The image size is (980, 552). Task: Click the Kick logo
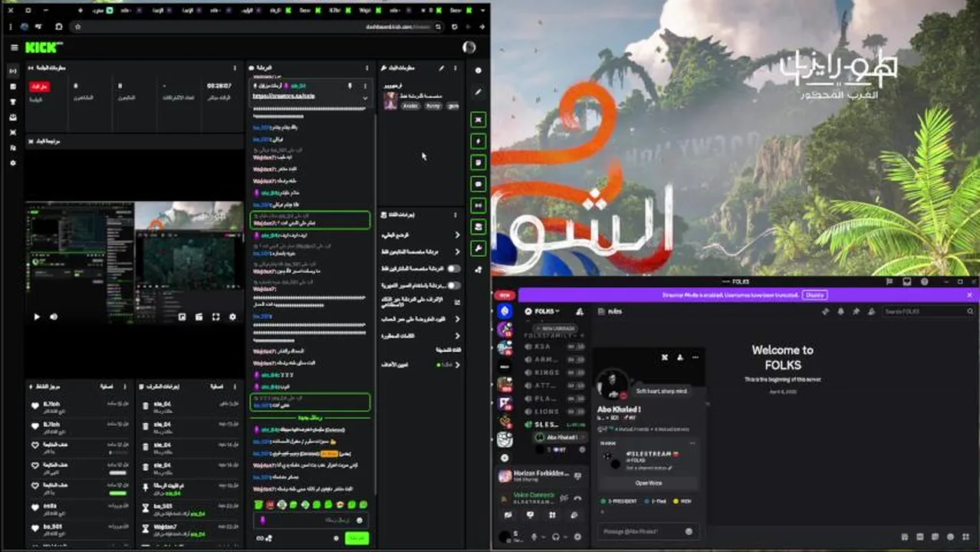coord(44,48)
